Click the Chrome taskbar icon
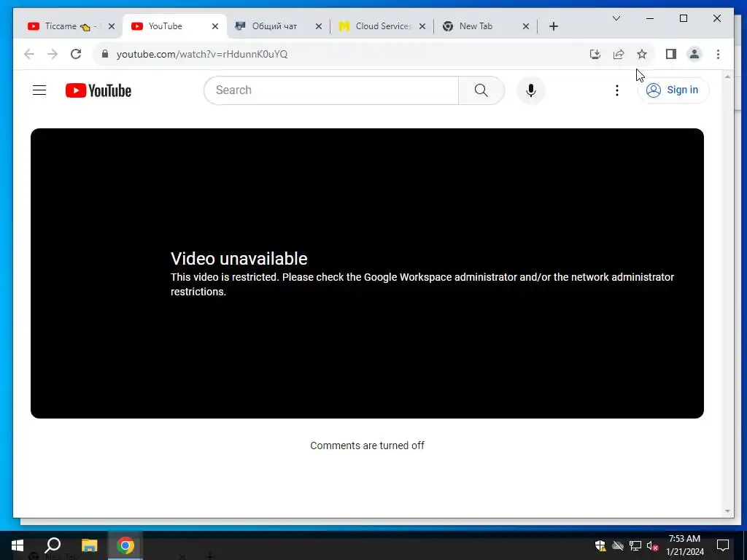Viewport: 747px width, 560px height. [x=125, y=545]
